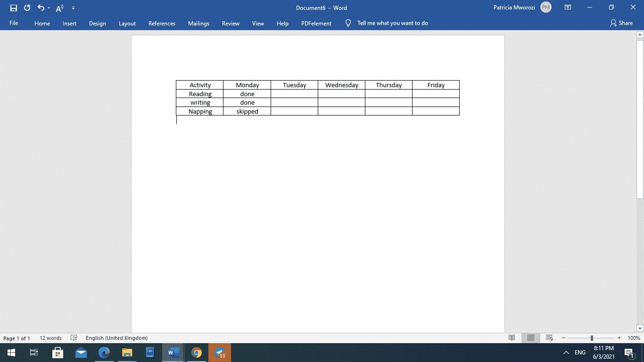
Task: Click the Thursday header cell
Action: [388, 85]
